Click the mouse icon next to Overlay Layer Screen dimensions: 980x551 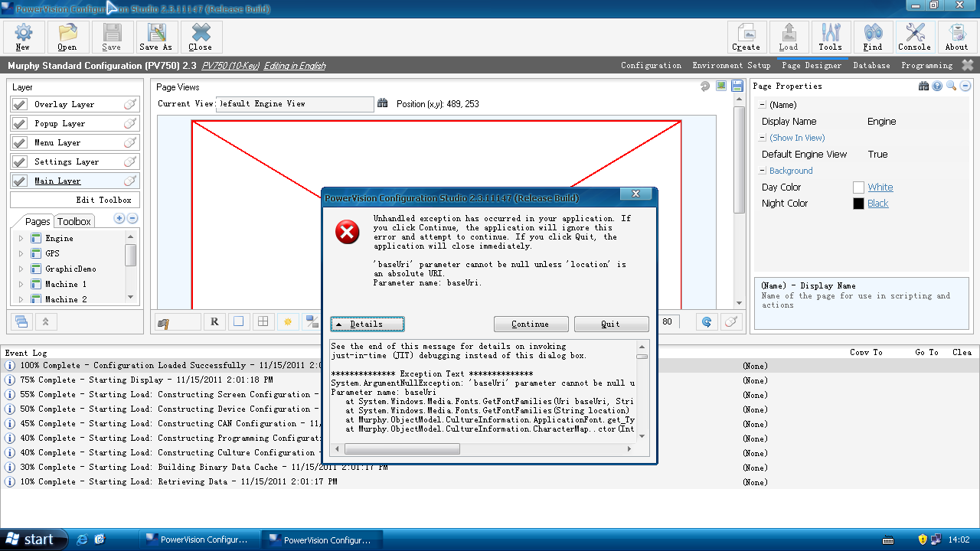(130, 104)
